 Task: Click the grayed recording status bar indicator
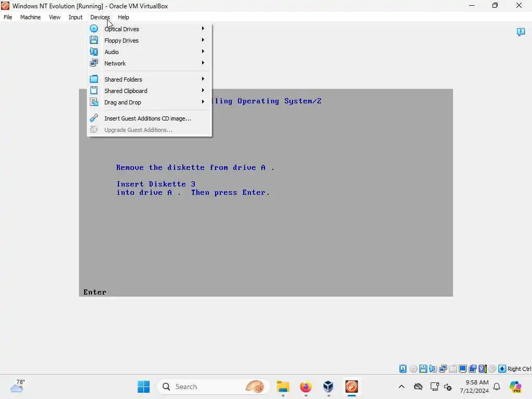tap(493, 369)
